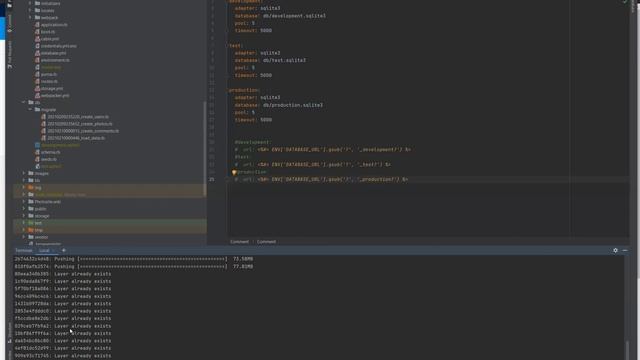Click the orange tmp folder icon

tap(31, 230)
